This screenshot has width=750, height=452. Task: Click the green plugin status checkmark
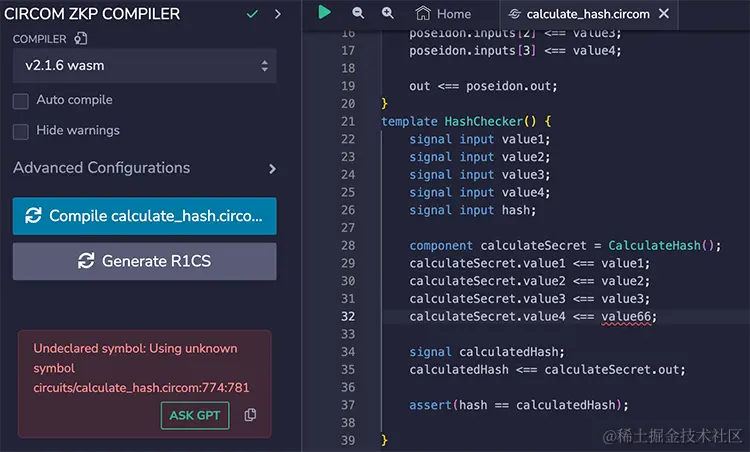pyautogui.click(x=252, y=14)
